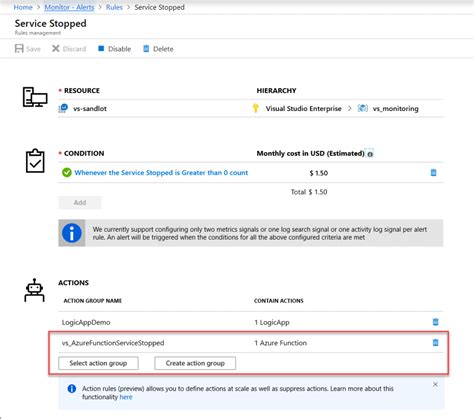The image size is (474, 419).
Task: Select vs_AzureFunctionServiceStopped action group
Action: [113, 343]
